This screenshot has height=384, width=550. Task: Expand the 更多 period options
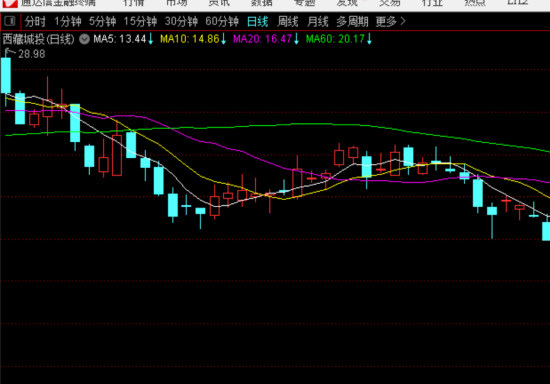tap(390, 22)
